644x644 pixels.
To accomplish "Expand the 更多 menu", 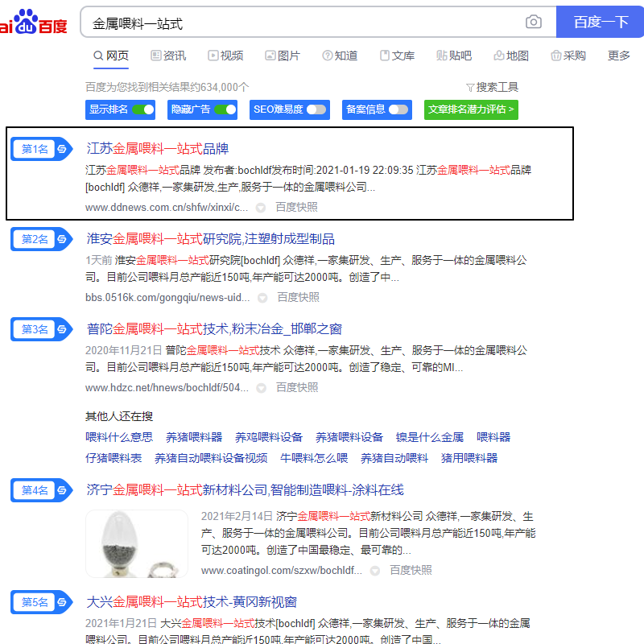I will click(618, 56).
